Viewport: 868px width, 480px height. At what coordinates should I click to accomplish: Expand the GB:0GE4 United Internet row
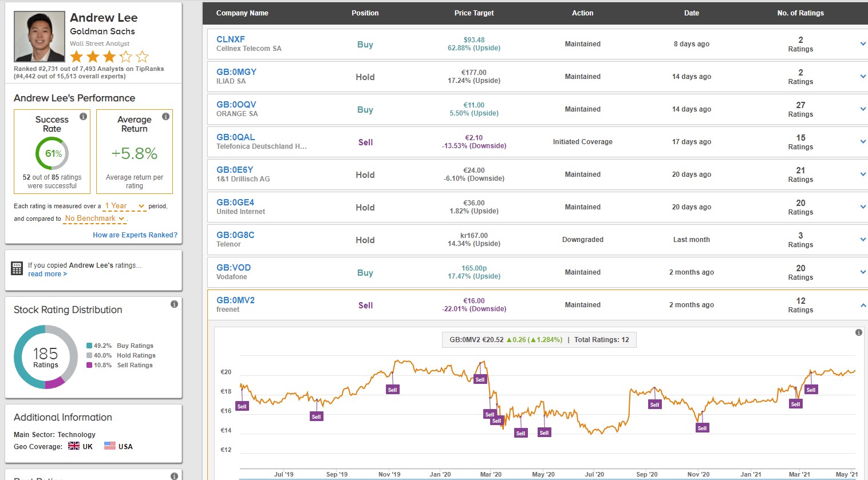[x=862, y=207]
